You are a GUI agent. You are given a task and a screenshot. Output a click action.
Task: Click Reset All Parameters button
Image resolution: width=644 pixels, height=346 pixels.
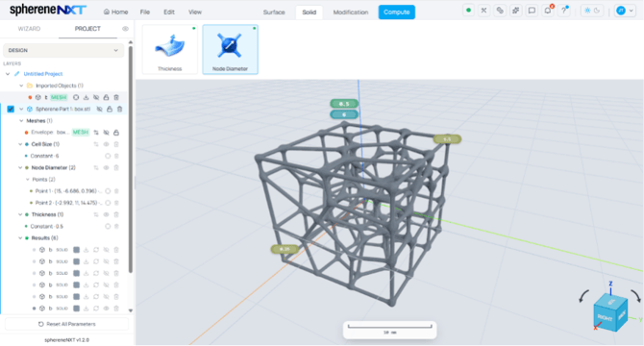(x=66, y=324)
